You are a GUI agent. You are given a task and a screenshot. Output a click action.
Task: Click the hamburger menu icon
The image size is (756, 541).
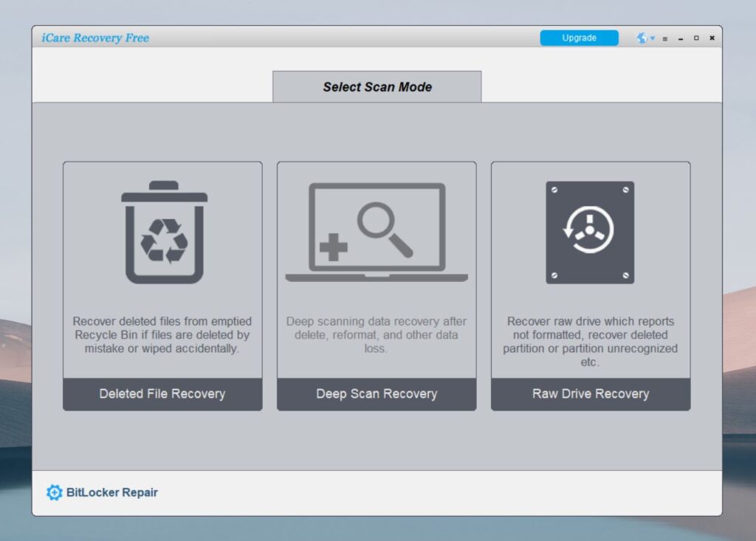(x=665, y=38)
